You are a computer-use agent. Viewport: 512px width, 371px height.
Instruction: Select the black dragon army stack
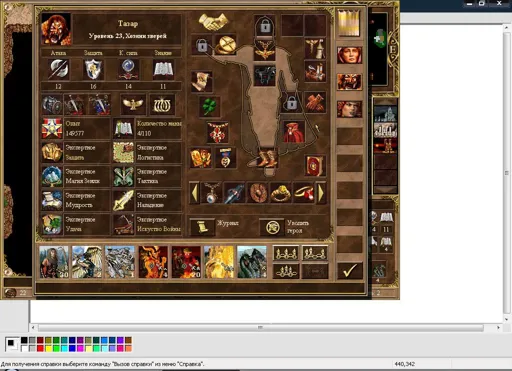[252, 262]
